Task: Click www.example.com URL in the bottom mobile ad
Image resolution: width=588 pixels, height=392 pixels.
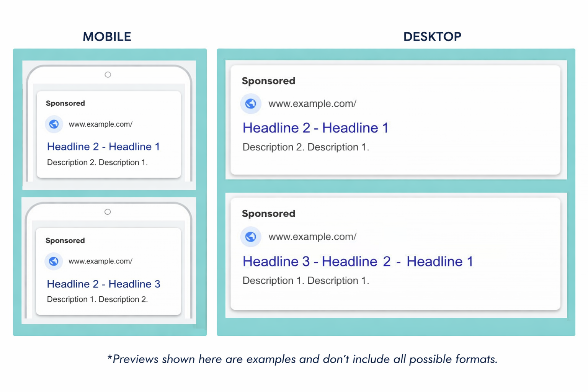Action: (x=100, y=261)
